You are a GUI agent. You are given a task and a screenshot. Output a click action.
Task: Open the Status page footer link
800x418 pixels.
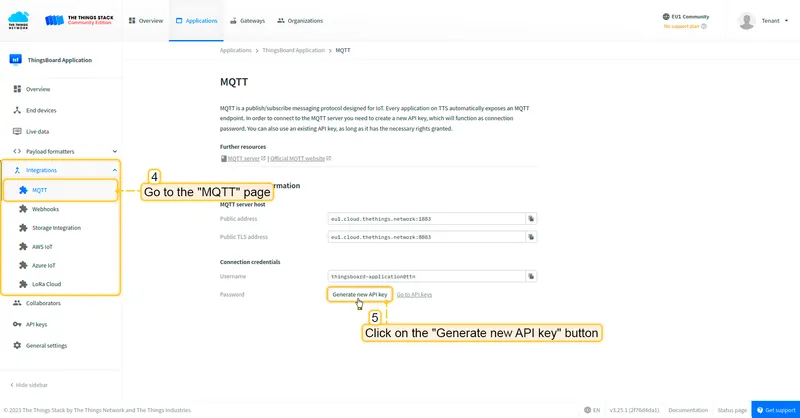pos(732,410)
